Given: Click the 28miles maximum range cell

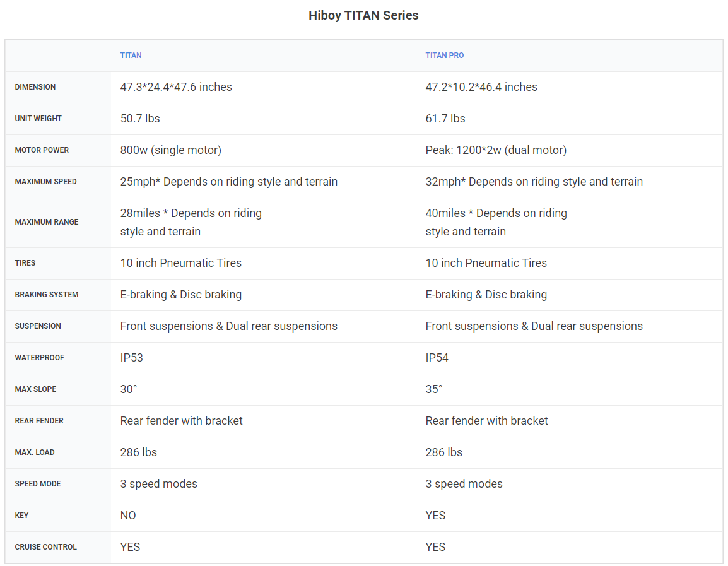Looking at the screenshot, I should click(x=191, y=222).
